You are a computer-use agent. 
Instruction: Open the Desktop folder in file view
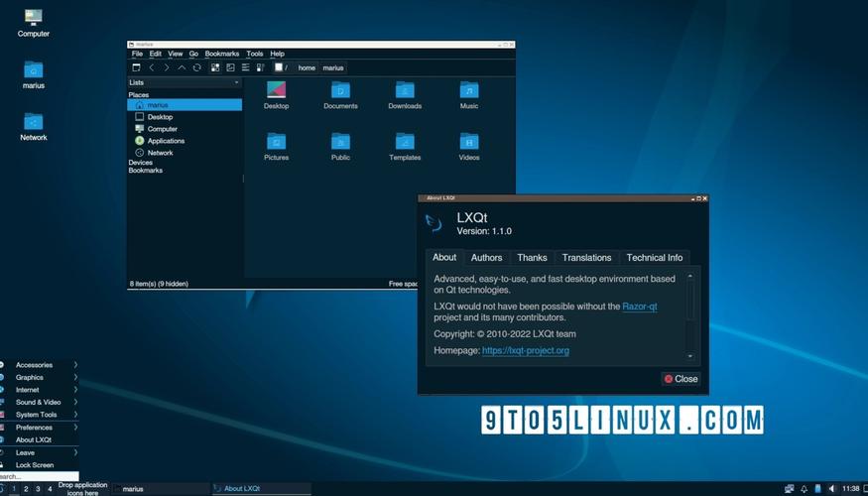pos(276,95)
